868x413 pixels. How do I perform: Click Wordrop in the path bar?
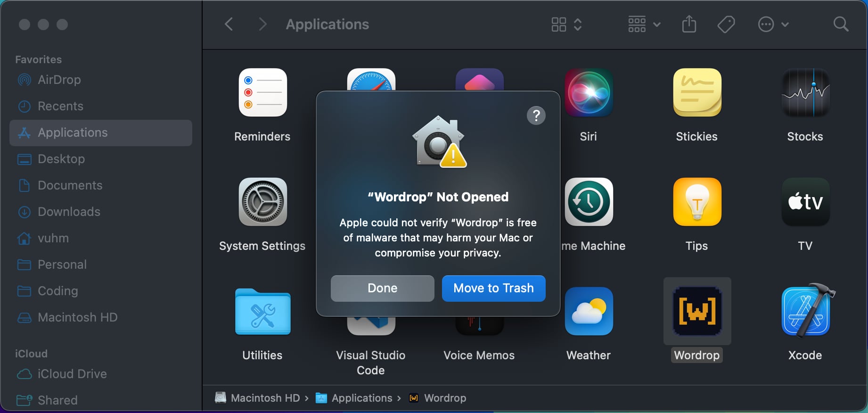click(438, 398)
